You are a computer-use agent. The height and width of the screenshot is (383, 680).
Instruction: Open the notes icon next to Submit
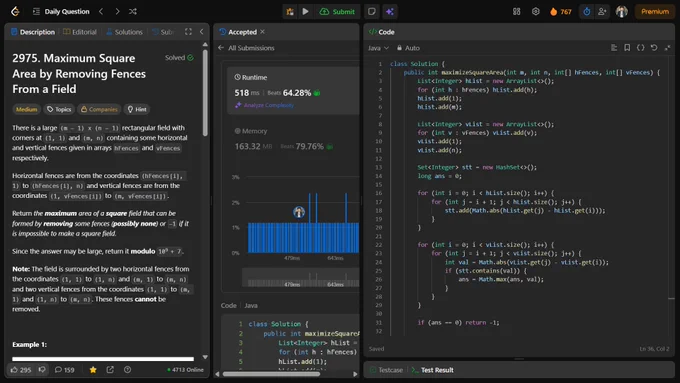[x=372, y=12]
